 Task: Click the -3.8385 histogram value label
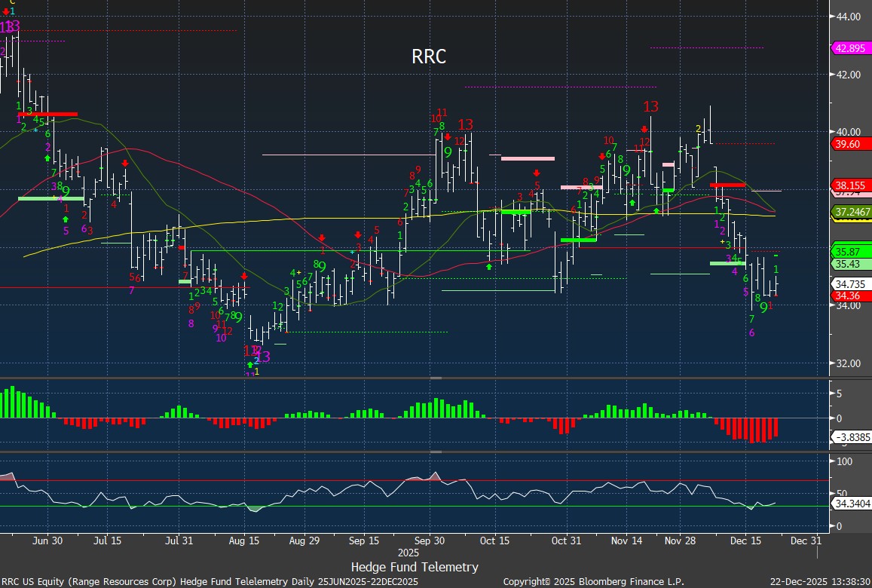pos(851,437)
